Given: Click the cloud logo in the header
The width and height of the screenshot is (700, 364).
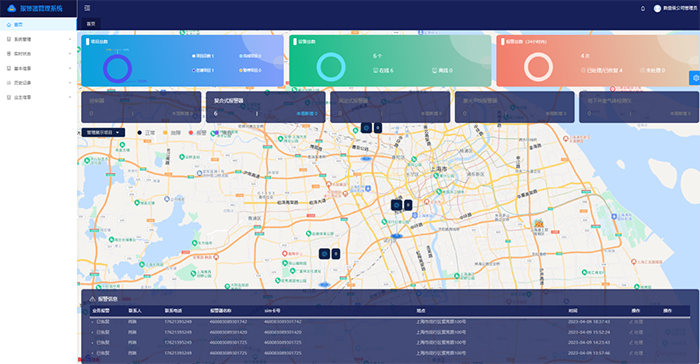Looking at the screenshot, I should click(x=12, y=8).
